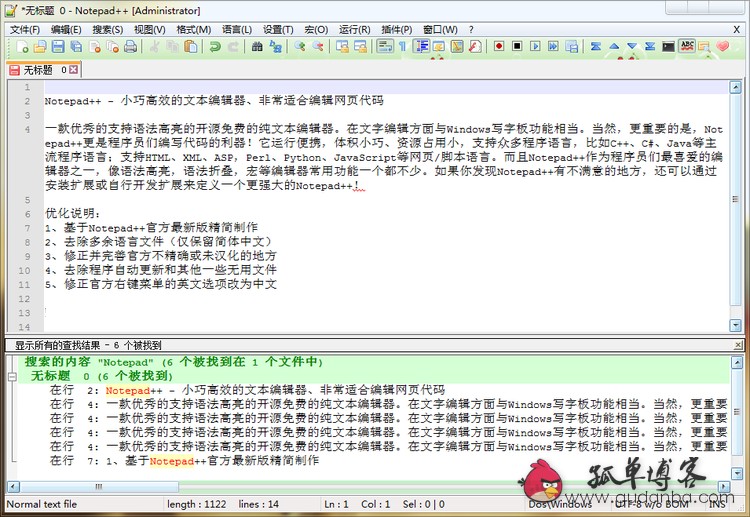
Task: Toggle synchronized vertical scrolling
Action: (x=342, y=46)
